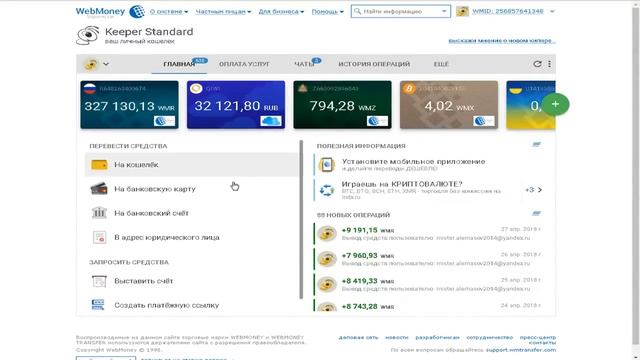The image size is (640, 360).
Task: Open the О системе dropdown menu
Action: pyautogui.click(x=169, y=11)
